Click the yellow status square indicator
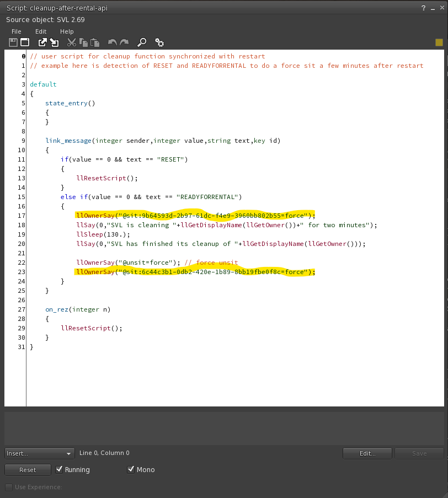The height and width of the screenshot is (498, 448). [x=439, y=42]
